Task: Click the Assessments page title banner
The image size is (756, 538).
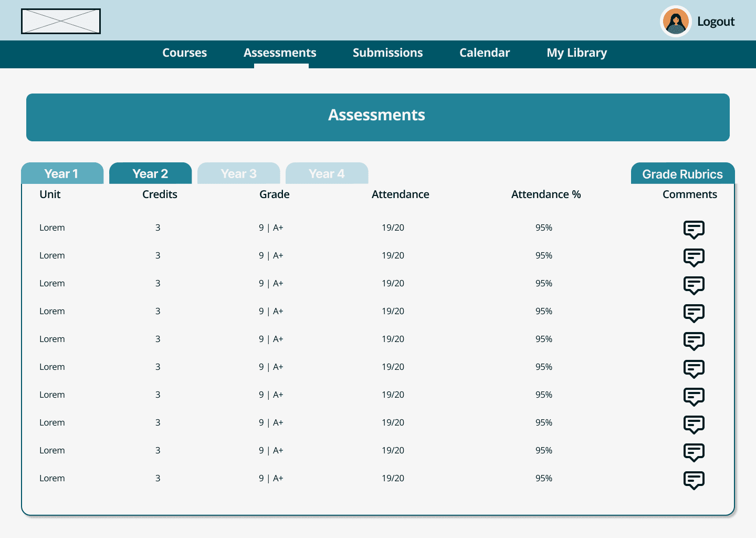Action: [x=378, y=117]
